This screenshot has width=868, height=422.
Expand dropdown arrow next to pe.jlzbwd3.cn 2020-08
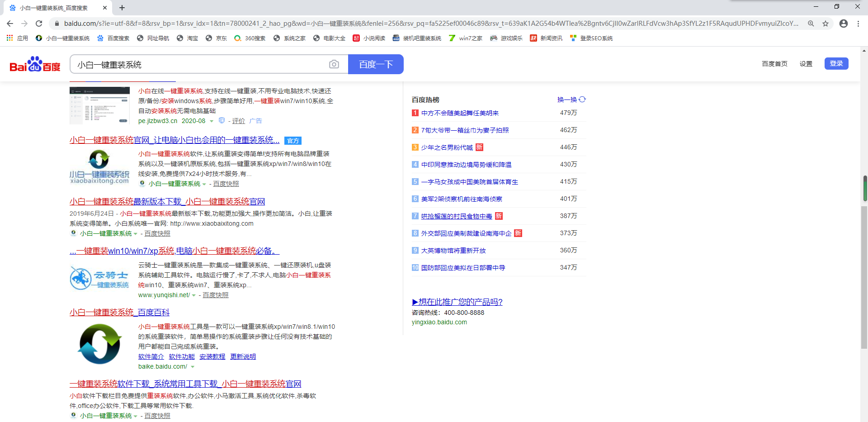pos(212,121)
